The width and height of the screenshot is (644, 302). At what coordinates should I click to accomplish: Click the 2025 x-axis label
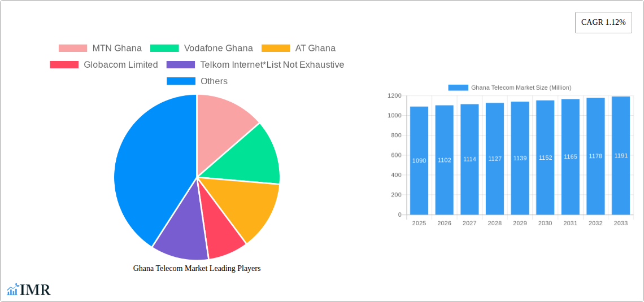[419, 223]
